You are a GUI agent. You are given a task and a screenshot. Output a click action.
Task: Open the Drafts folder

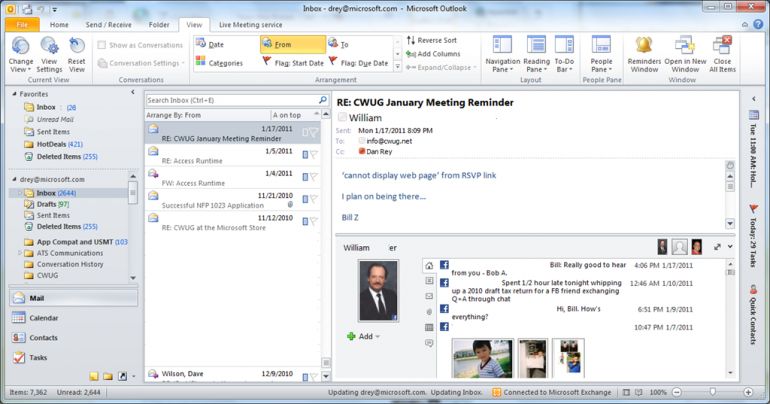[47, 204]
